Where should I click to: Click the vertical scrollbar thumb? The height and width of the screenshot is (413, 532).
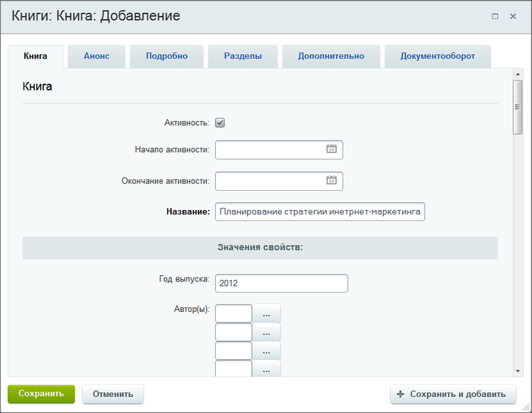click(518, 107)
